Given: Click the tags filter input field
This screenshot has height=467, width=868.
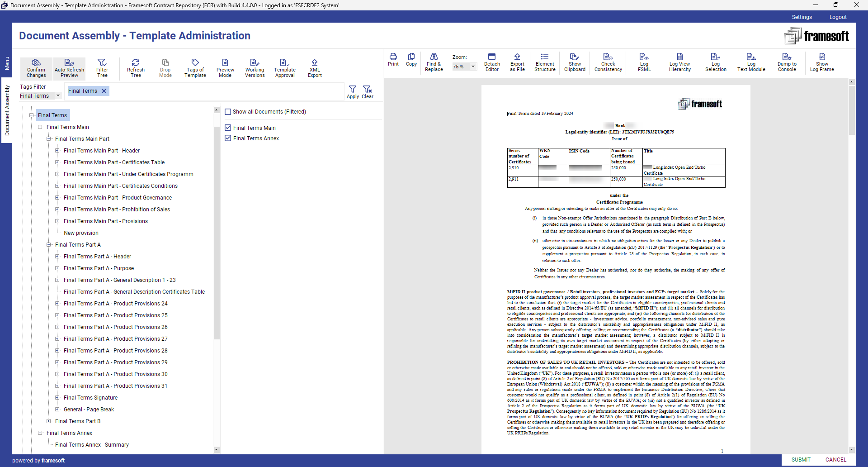Looking at the screenshot, I should pos(203,91).
